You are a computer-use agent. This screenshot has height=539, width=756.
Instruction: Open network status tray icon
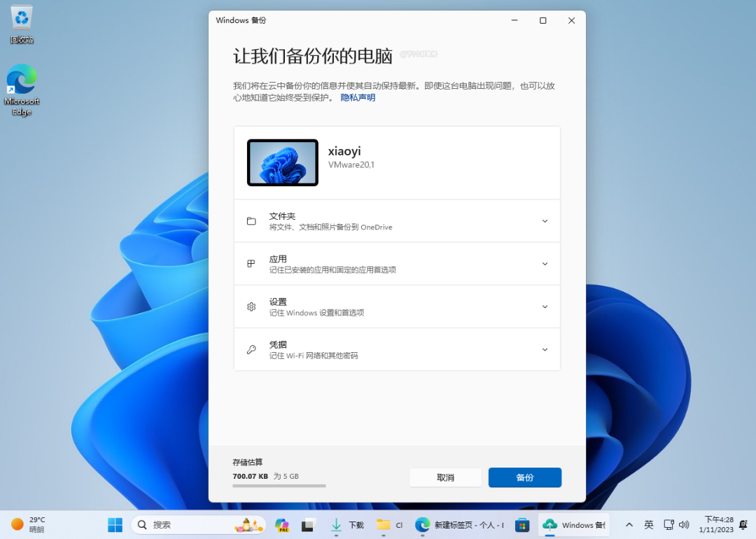[x=668, y=524]
